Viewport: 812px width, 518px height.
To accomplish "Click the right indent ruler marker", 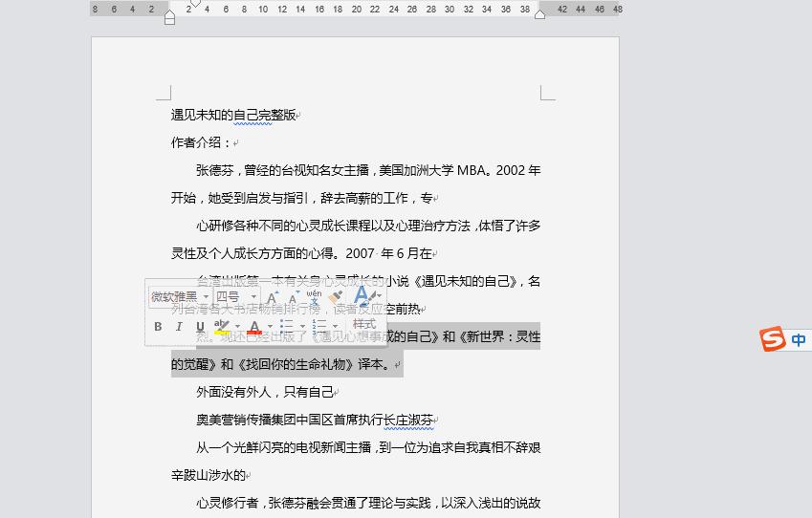I will [539, 14].
